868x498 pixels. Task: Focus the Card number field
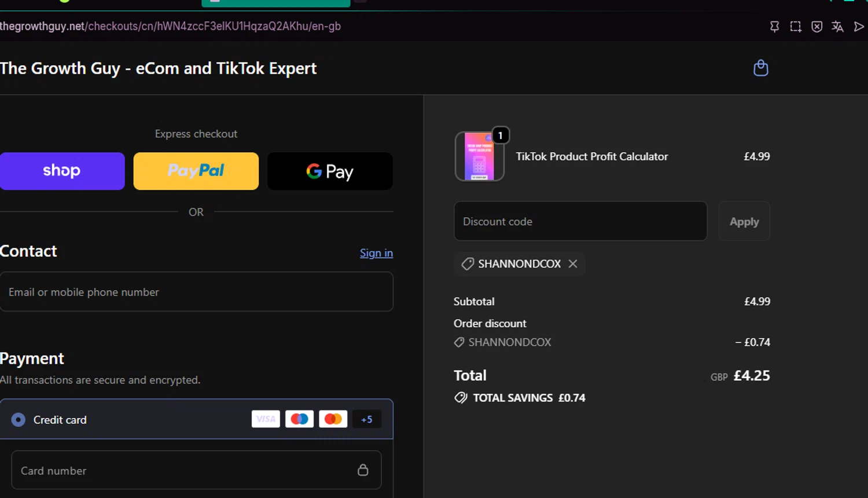[196, 470]
